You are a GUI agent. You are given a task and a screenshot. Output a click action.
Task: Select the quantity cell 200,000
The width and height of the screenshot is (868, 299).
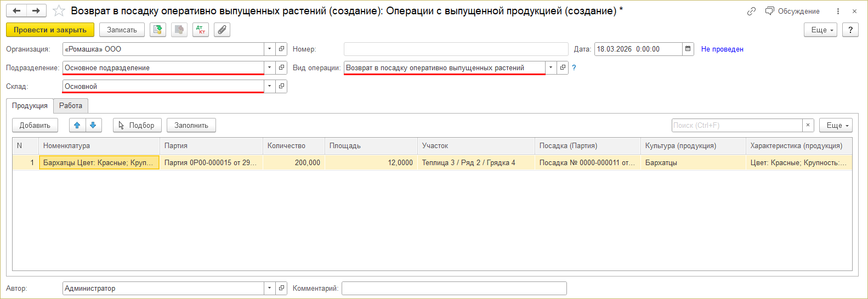click(x=294, y=162)
